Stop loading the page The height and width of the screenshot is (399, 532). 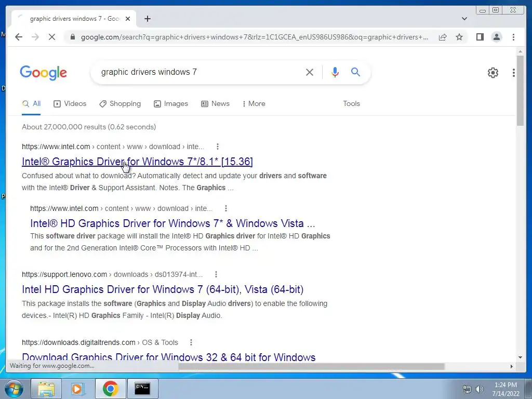52,37
